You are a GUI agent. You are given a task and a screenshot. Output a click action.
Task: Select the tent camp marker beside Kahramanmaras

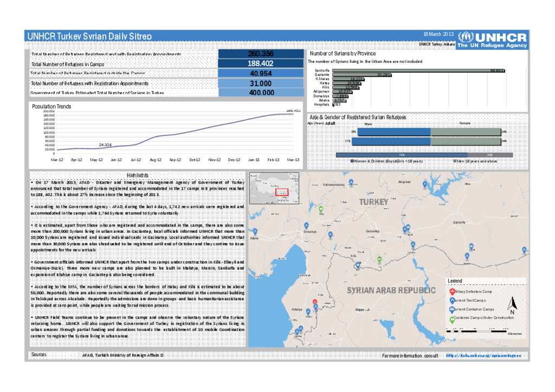(x=351, y=182)
